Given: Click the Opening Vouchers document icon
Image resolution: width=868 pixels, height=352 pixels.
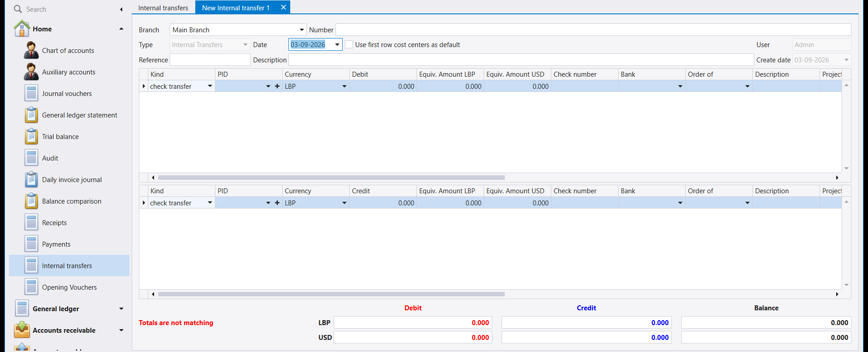Looking at the screenshot, I should click(x=31, y=287).
